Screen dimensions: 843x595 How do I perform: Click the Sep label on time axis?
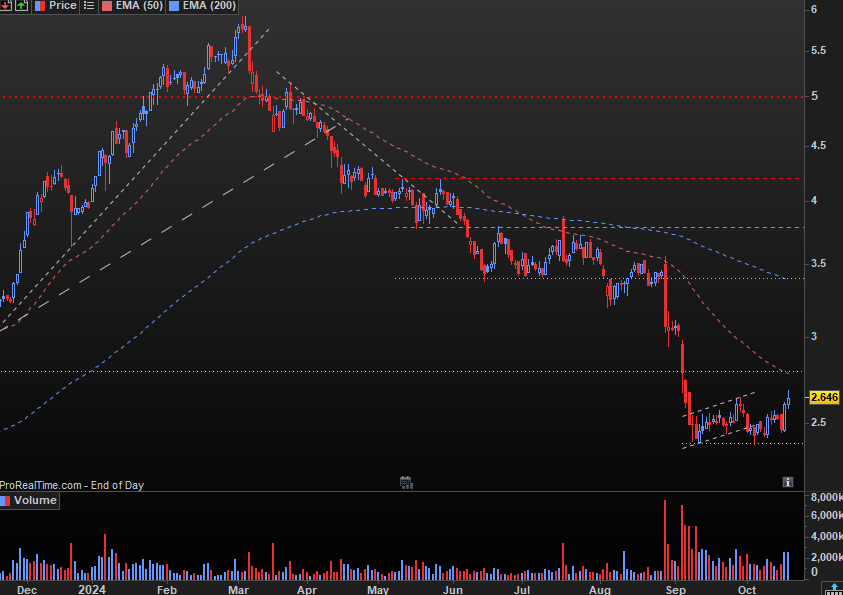[x=675, y=590]
